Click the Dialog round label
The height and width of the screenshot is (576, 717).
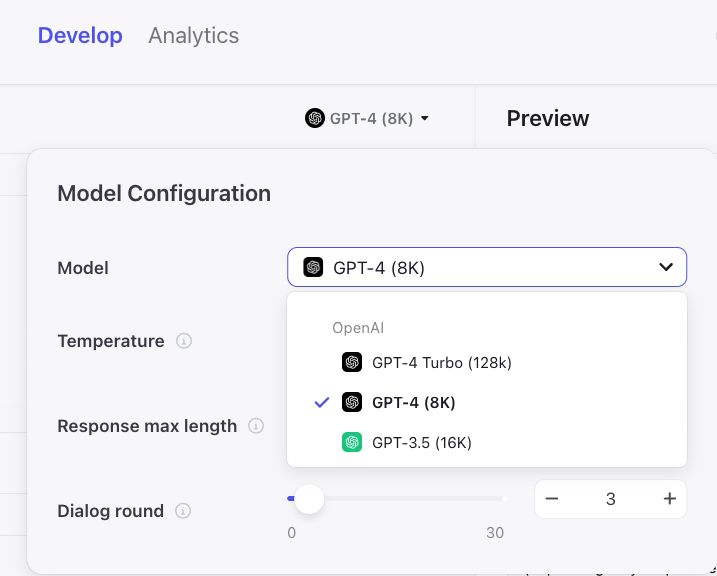[x=111, y=511]
